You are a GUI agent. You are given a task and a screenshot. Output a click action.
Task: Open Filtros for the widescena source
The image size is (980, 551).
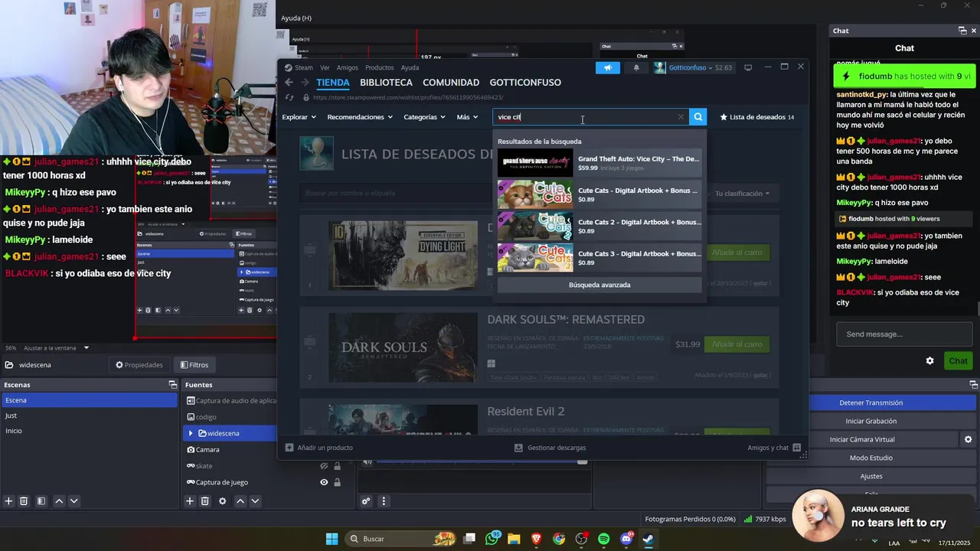[194, 365]
